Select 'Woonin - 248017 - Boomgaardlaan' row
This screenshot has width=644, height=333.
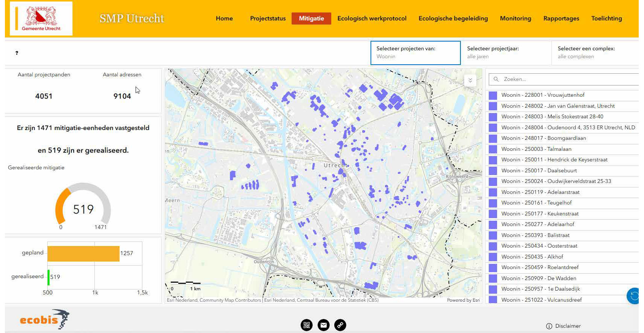click(562, 138)
